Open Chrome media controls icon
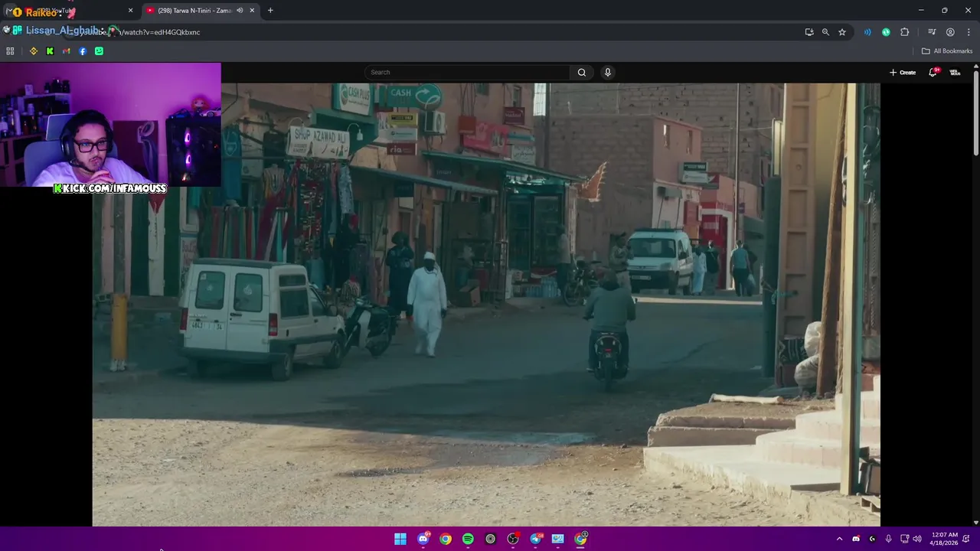Image resolution: width=980 pixels, height=551 pixels. (x=932, y=32)
